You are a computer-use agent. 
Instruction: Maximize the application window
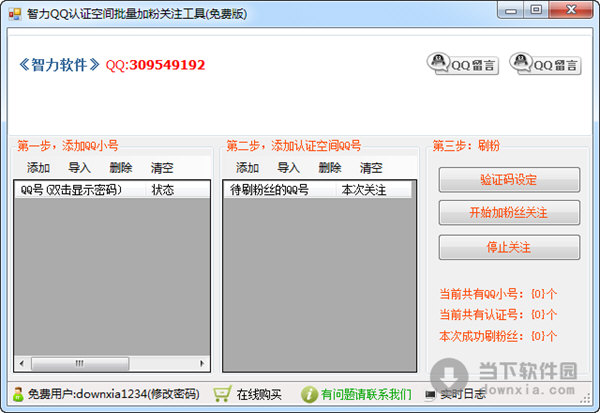coord(536,10)
